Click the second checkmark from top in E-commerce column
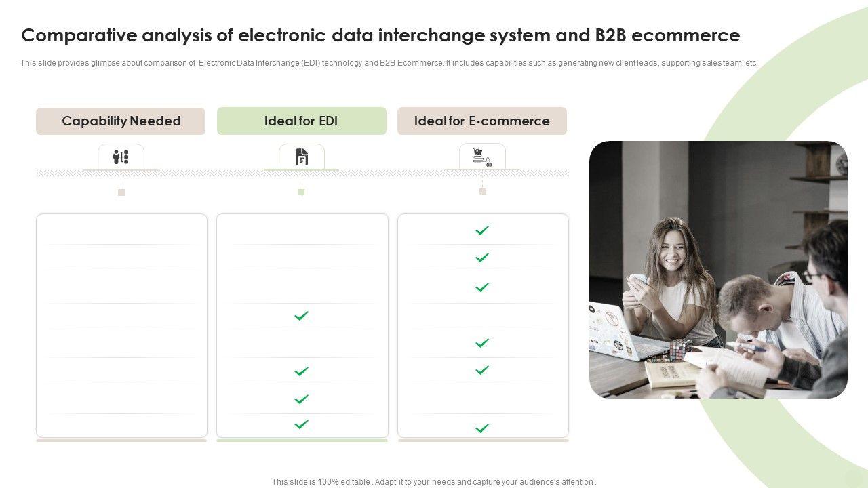Image resolution: width=868 pixels, height=488 pixels. pos(482,258)
